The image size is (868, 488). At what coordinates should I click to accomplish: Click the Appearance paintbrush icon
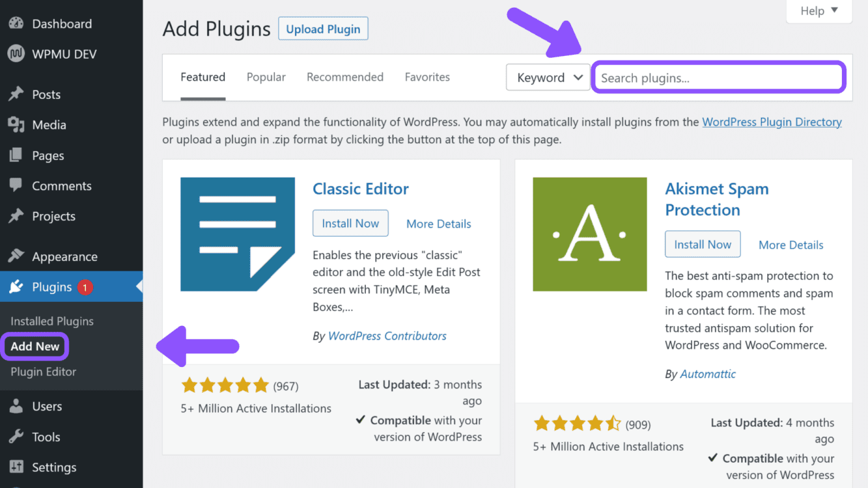[16, 256]
